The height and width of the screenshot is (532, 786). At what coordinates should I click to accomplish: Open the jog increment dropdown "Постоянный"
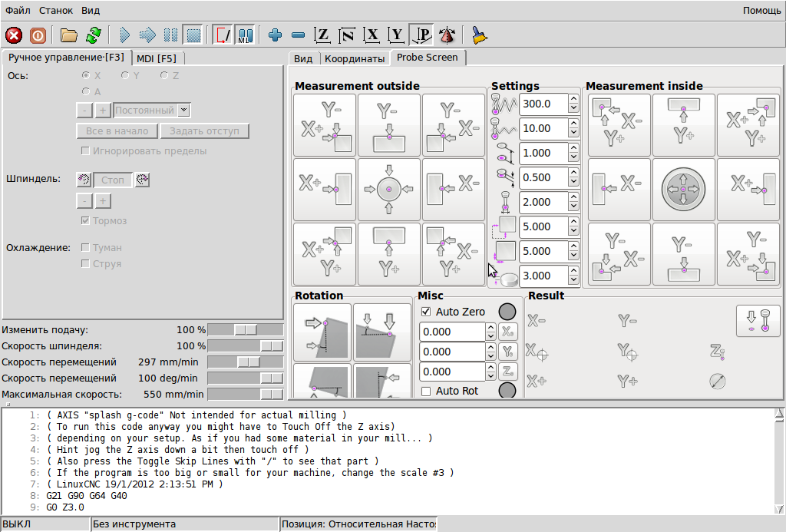coord(152,111)
